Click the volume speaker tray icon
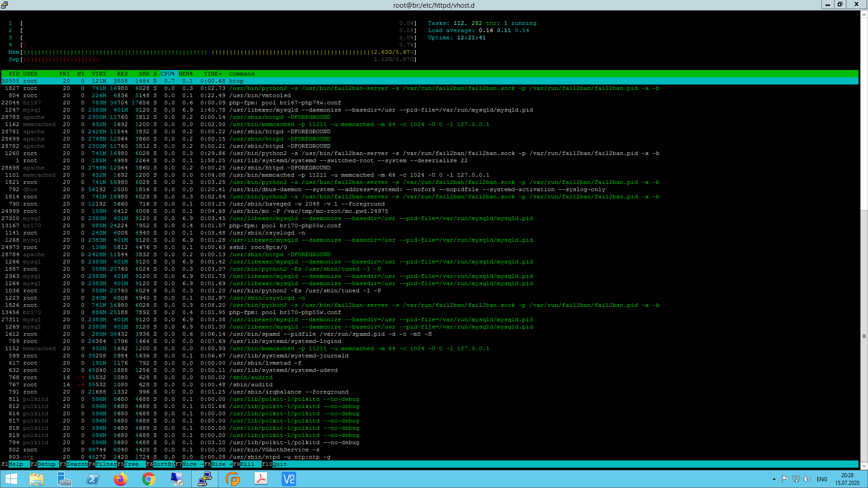This screenshot has width=868, height=488. [807, 479]
